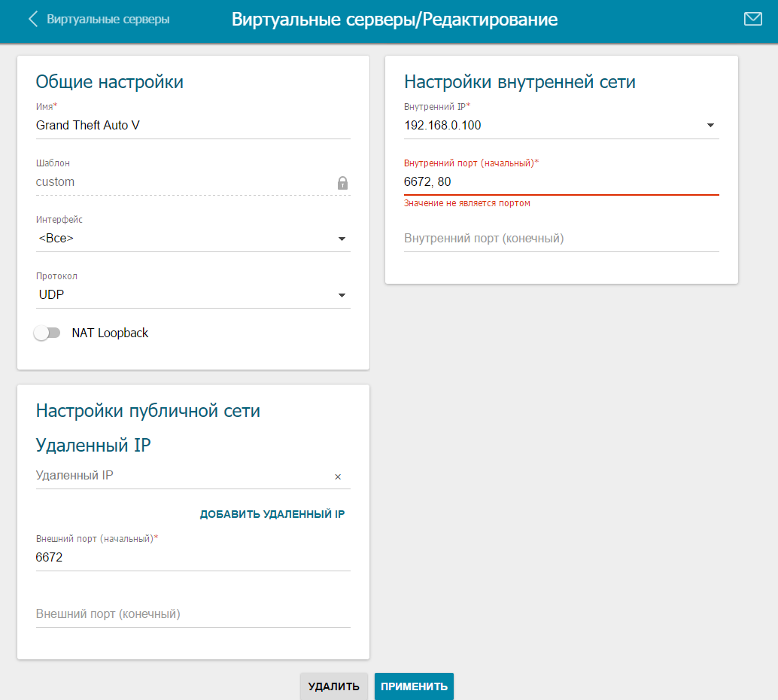Focus Внутренний порт (начальный) field
Screen dimensions: 778x700
(x=561, y=181)
